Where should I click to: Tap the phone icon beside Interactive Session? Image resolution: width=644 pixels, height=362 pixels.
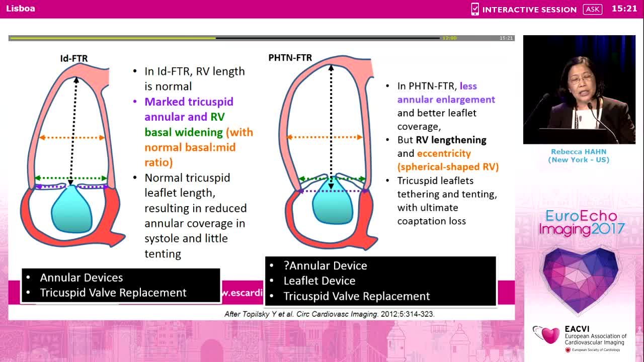point(475,9)
